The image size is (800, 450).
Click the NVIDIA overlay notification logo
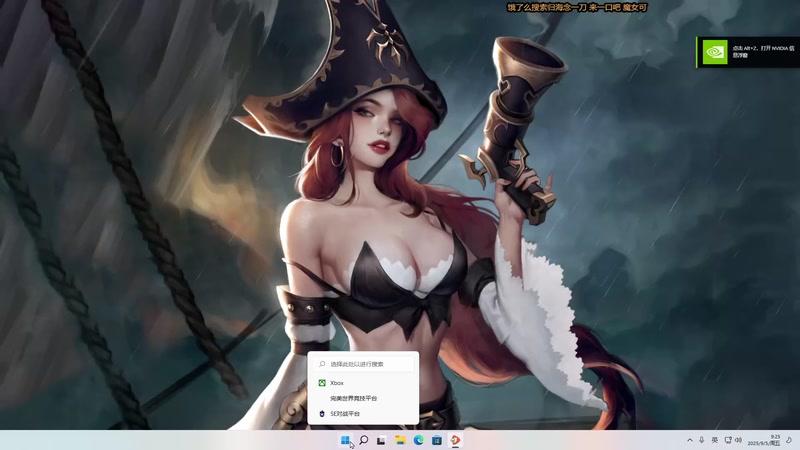coord(715,52)
